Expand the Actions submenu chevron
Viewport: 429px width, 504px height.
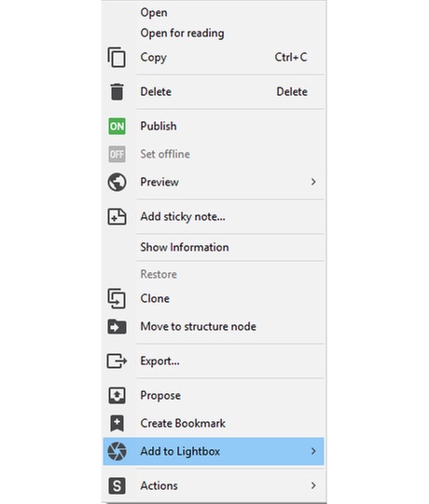[313, 485]
